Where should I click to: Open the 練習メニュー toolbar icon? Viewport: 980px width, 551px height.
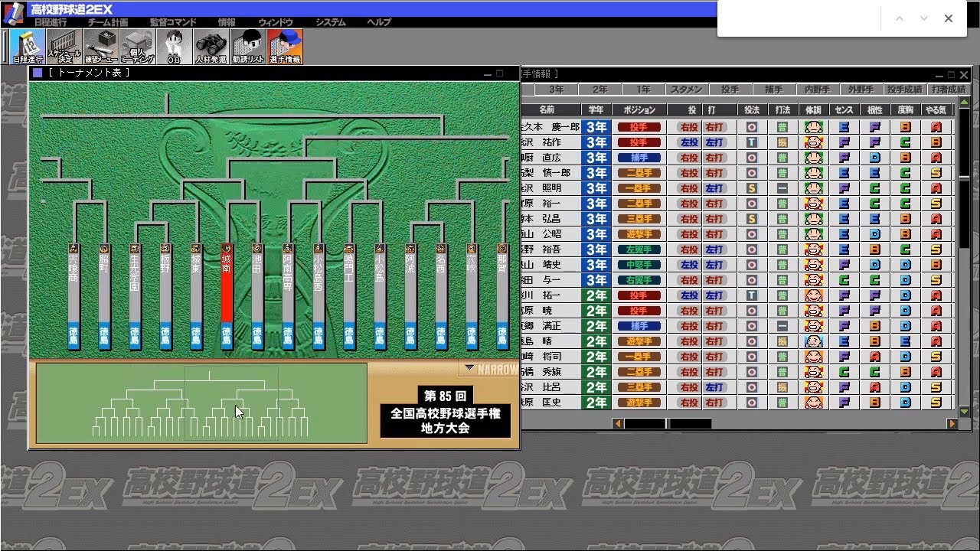pos(102,47)
